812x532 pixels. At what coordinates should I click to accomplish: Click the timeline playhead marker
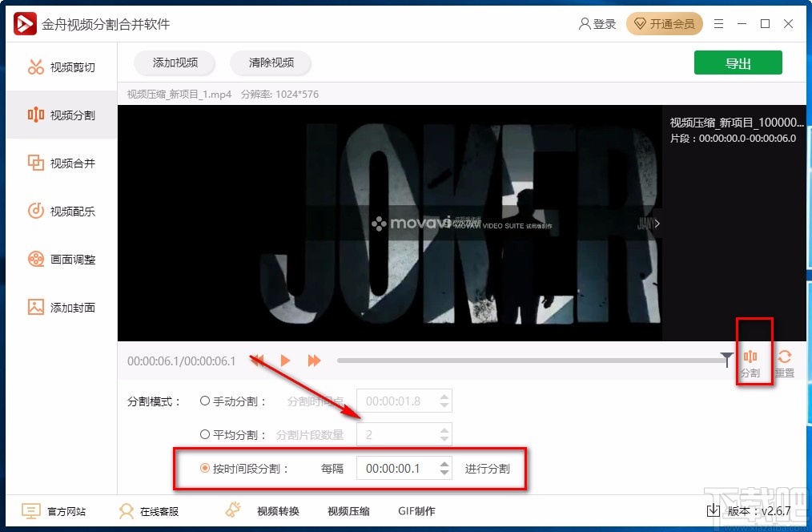(x=726, y=358)
